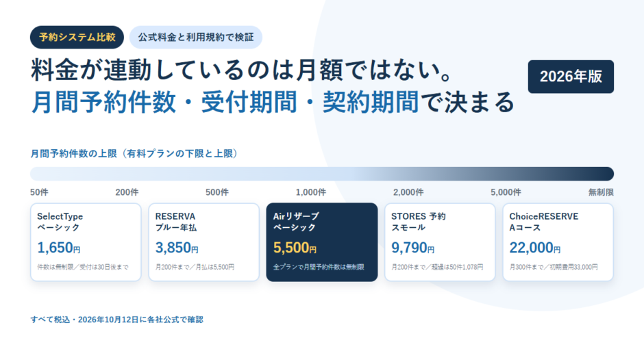
Task: Select the SelectType ベーシック card title
Action: [60, 222]
